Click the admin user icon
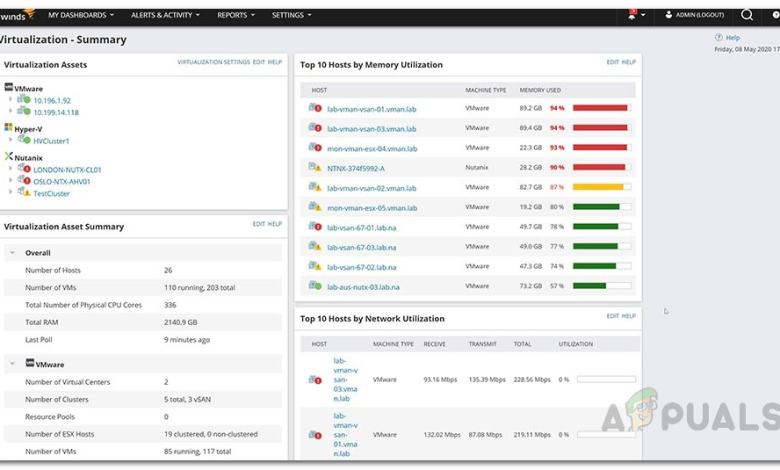 [667, 15]
